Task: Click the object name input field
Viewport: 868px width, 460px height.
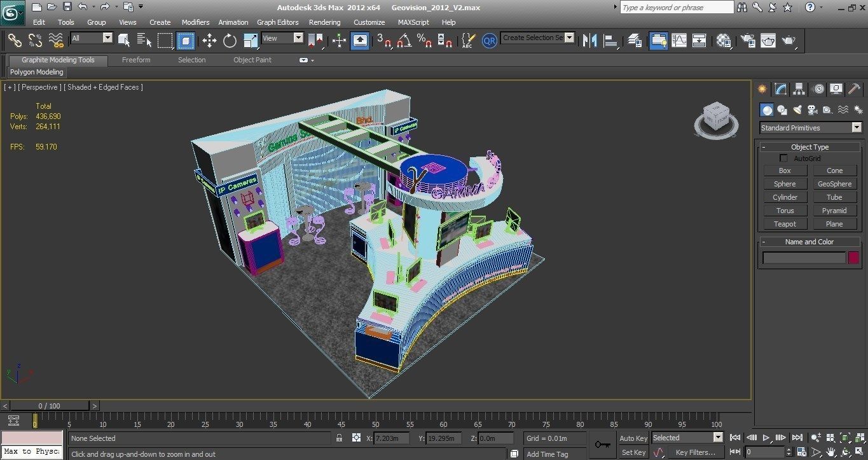Action: 804,258
